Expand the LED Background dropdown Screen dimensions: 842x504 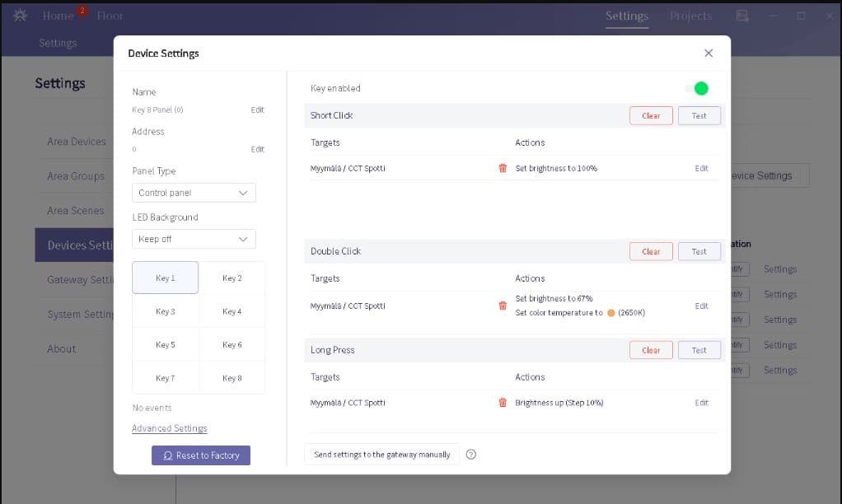194,239
